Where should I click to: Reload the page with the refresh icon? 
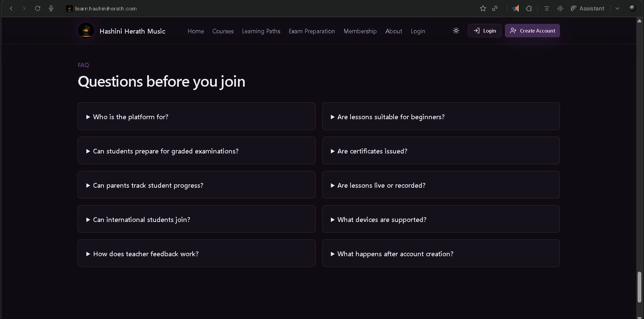point(38,8)
